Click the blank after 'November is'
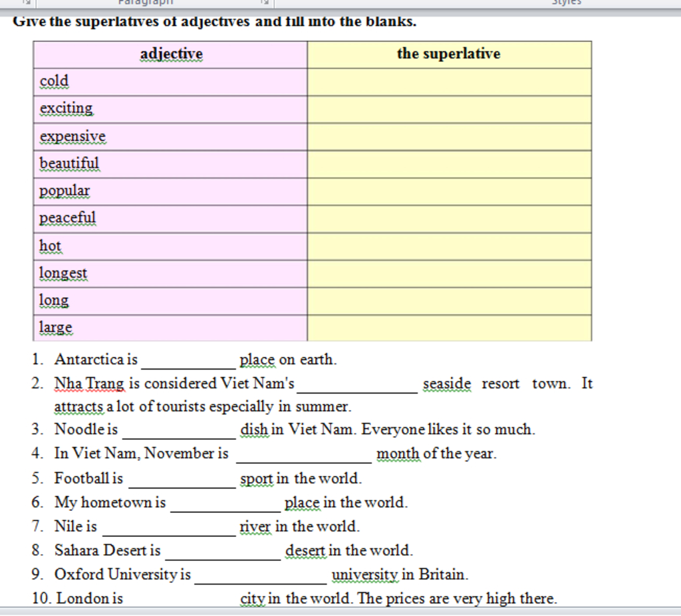Screen dimensions: 681x616 point(303,456)
